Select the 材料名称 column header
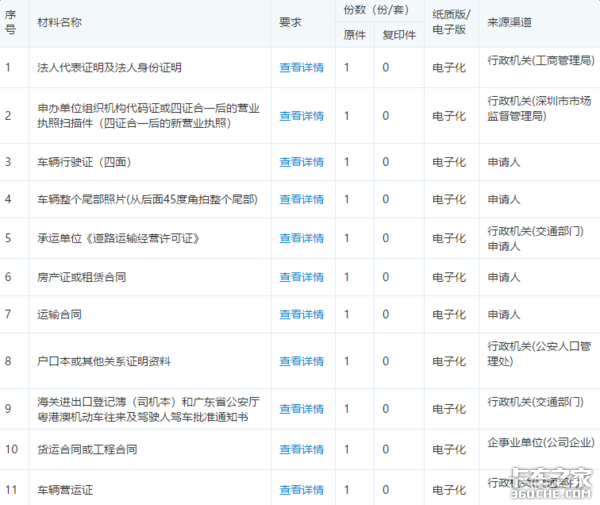 [x=59, y=22]
